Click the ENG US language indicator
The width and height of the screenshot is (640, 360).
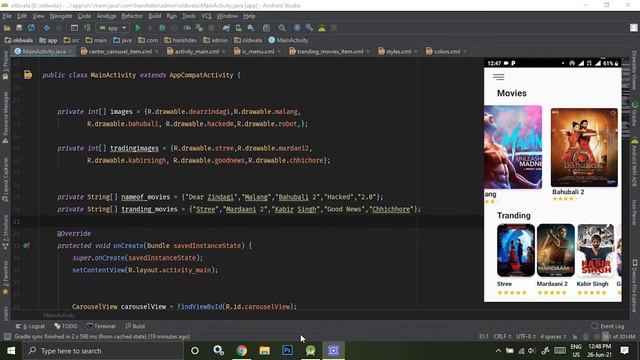[x=576, y=351]
